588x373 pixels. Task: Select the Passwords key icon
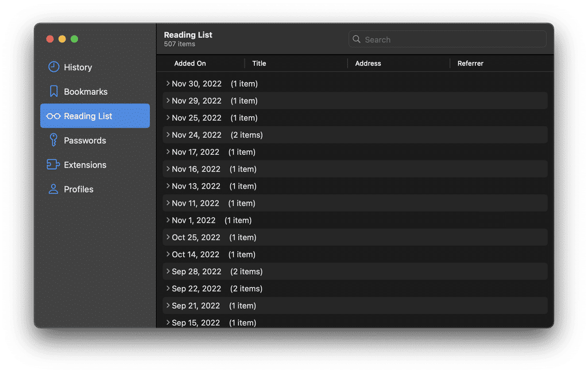pyautogui.click(x=53, y=140)
